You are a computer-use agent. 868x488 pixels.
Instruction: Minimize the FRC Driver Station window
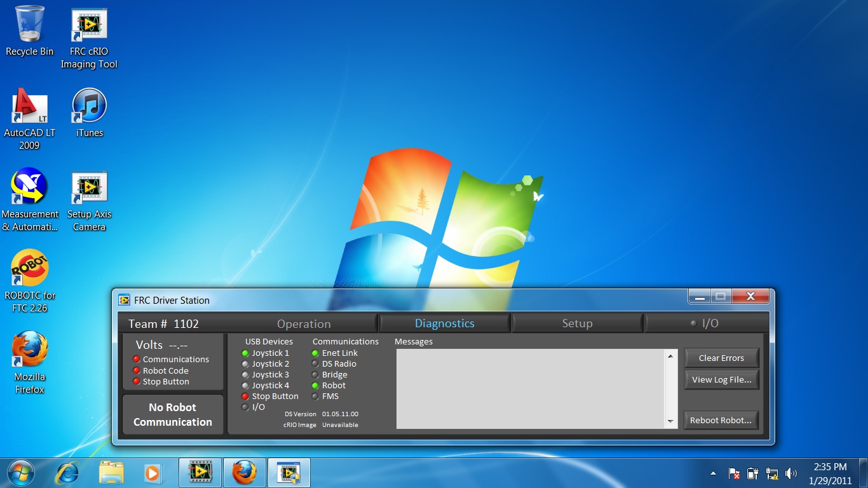coord(699,297)
